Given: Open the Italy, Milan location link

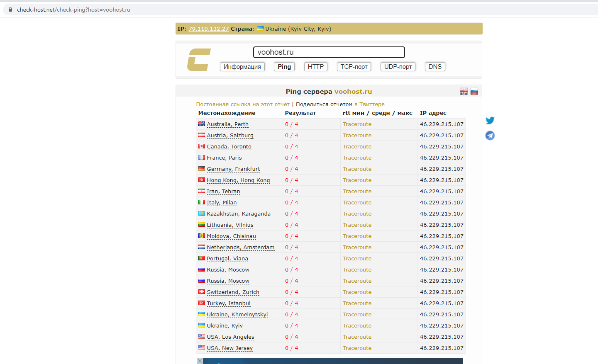Looking at the screenshot, I should (222, 203).
